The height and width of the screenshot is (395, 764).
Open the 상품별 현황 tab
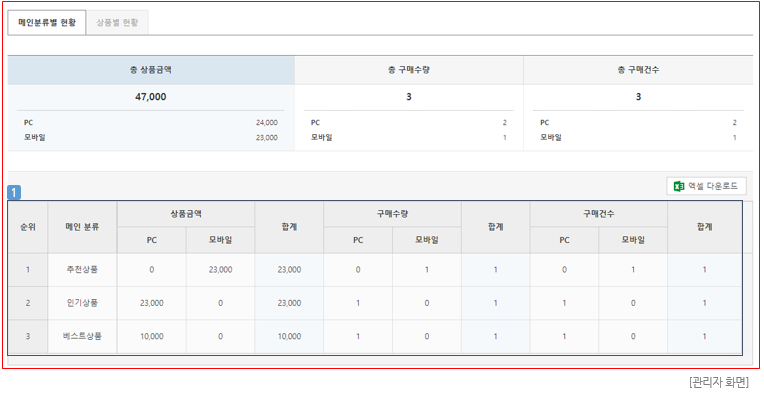(117, 22)
